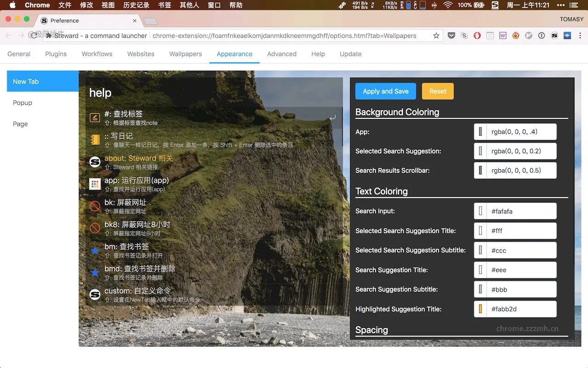Bookmark this page using the star icon
Viewport: 588px width, 368px height.
pos(435,35)
